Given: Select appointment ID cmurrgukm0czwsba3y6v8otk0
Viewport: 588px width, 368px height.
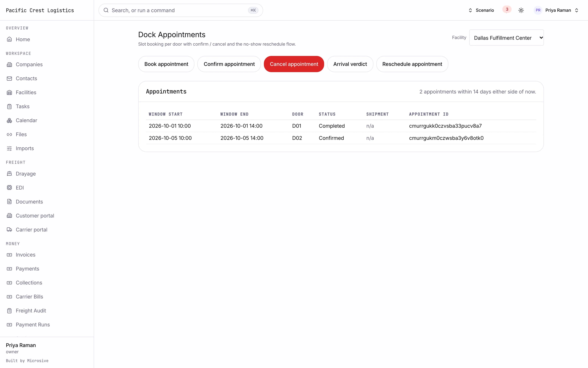Looking at the screenshot, I should pyautogui.click(x=446, y=138).
